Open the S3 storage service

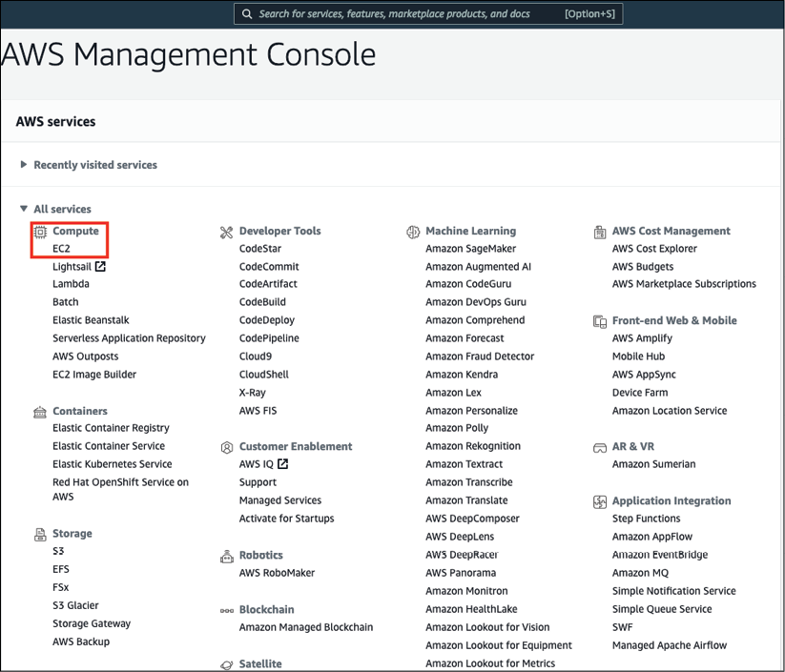(x=58, y=552)
